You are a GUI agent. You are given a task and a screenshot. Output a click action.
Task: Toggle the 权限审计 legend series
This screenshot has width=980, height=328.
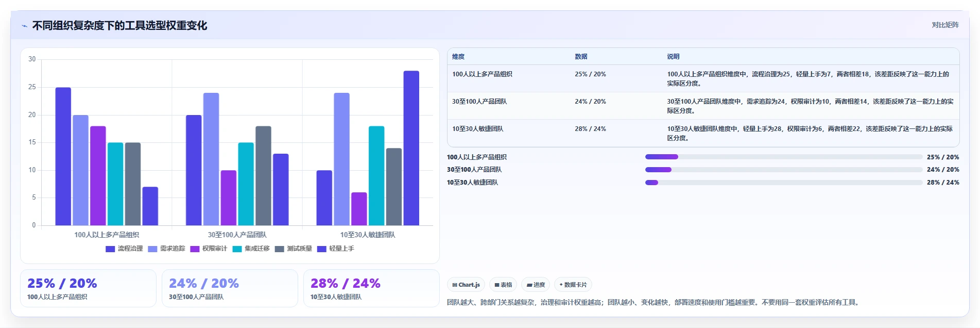tap(209, 249)
